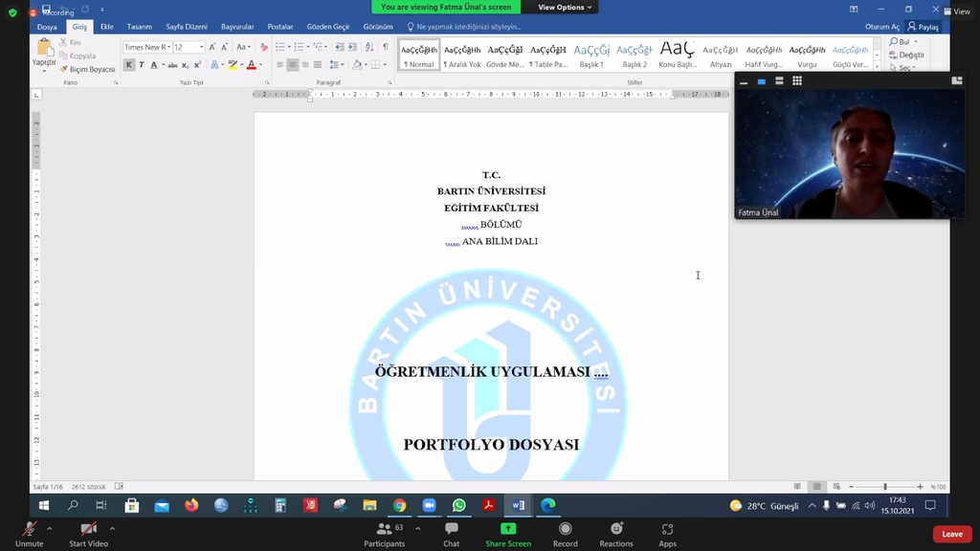Click the Paylaş share button
The image size is (980, 551).
[x=924, y=27]
